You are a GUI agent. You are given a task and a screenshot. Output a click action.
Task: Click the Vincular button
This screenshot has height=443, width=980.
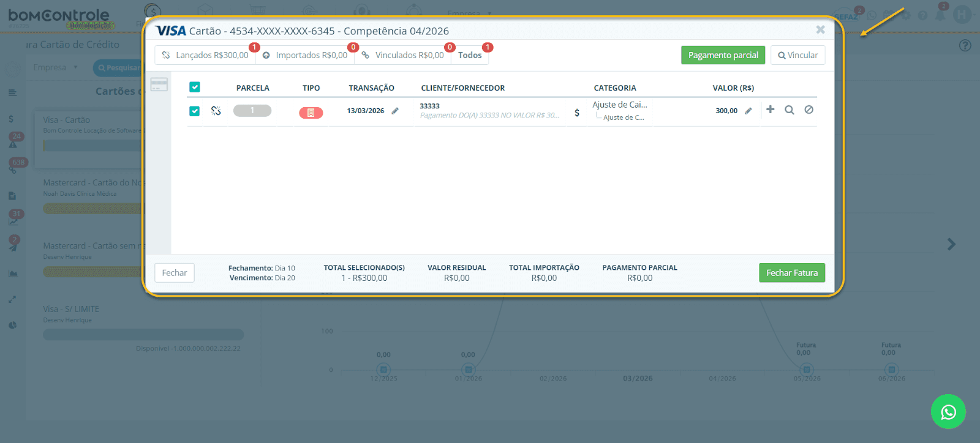tap(797, 55)
